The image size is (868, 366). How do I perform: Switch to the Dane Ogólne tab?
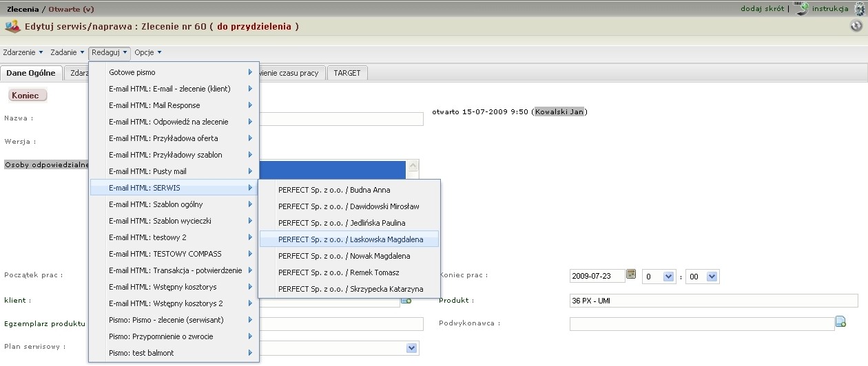[31, 73]
